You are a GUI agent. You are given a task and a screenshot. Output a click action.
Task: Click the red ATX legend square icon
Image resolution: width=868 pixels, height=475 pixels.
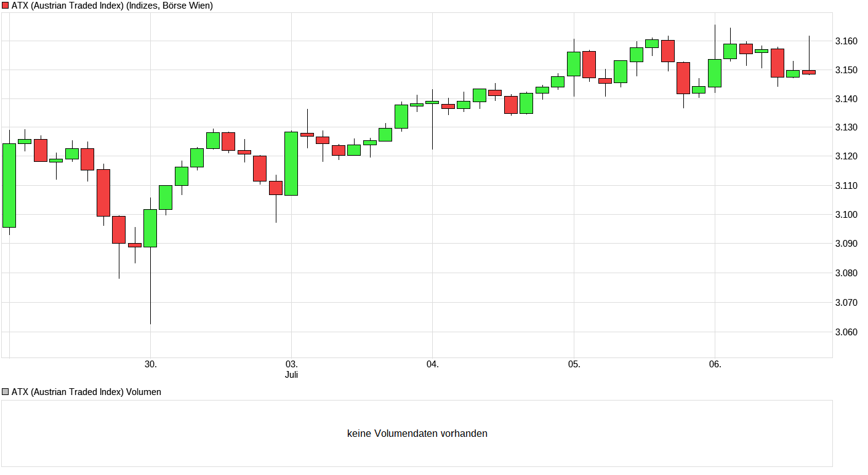[6, 6]
